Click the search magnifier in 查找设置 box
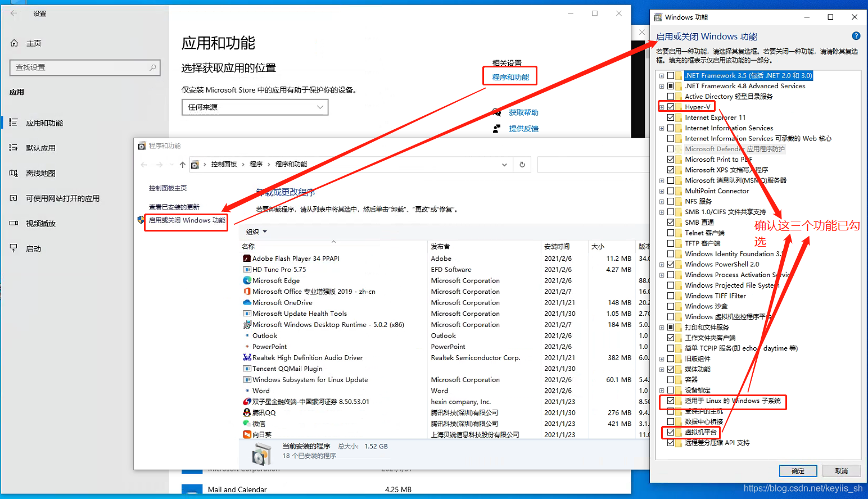Image resolution: width=868 pixels, height=499 pixels. 152,67
